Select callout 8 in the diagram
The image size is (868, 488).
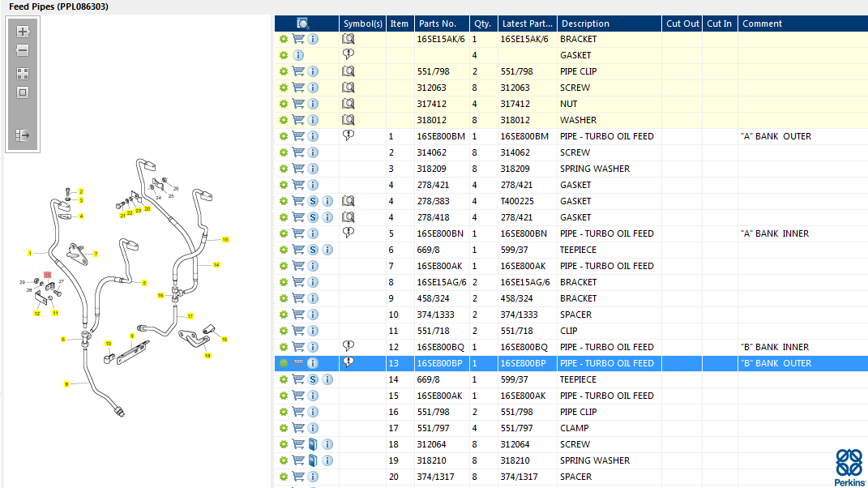click(66, 384)
